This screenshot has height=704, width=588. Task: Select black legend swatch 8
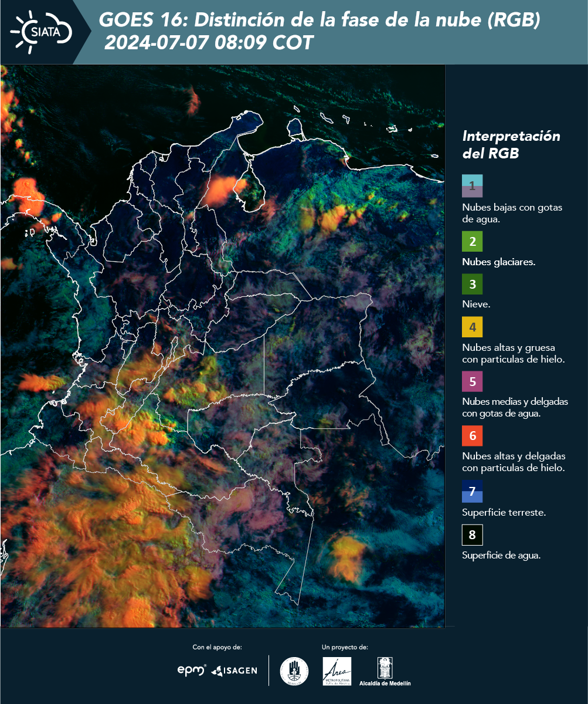click(472, 535)
